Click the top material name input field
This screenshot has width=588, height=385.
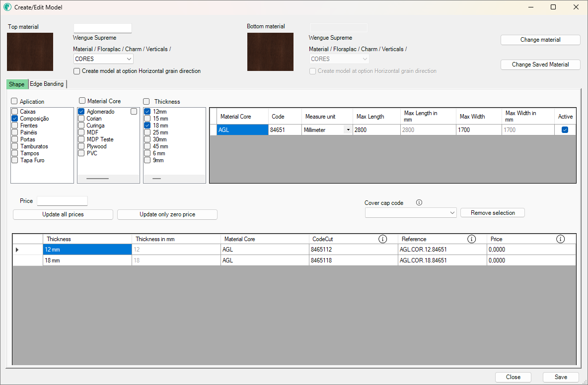tap(103, 28)
